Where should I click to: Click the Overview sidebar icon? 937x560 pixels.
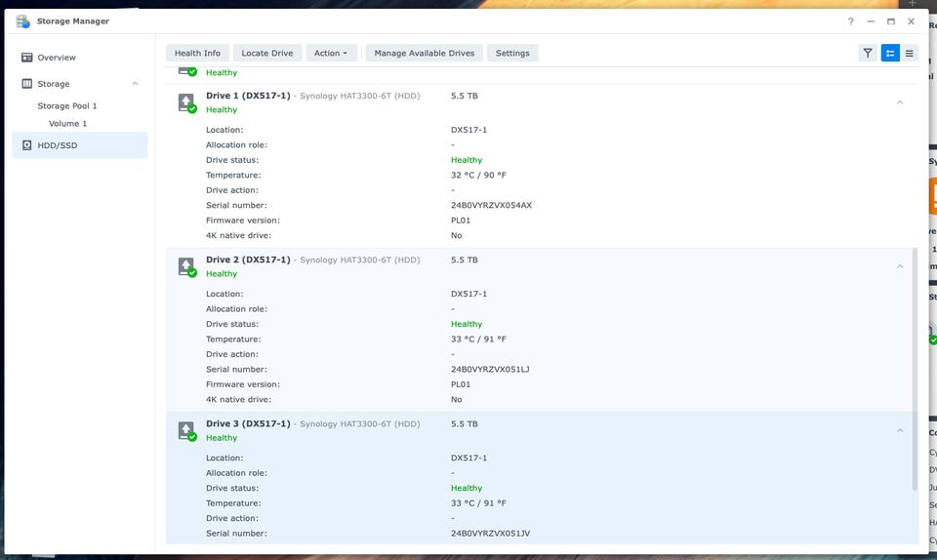coord(27,58)
